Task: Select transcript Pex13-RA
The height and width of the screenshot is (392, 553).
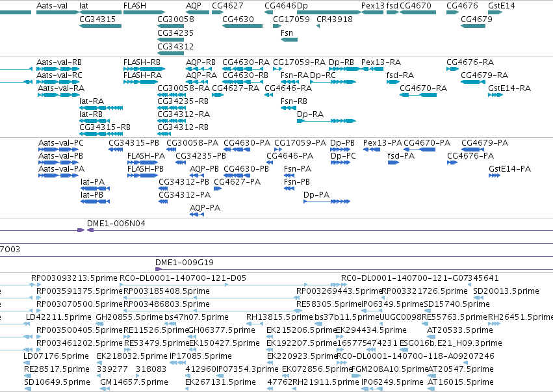Action: point(381,62)
